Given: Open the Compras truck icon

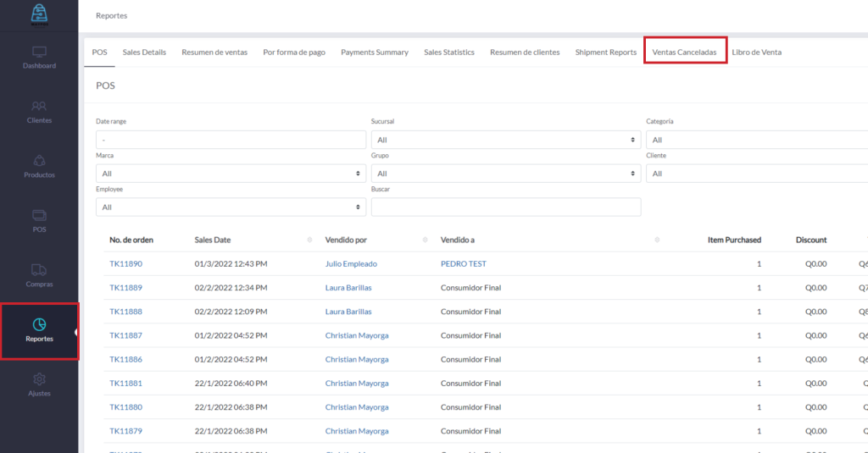Looking at the screenshot, I should pyautogui.click(x=39, y=270).
